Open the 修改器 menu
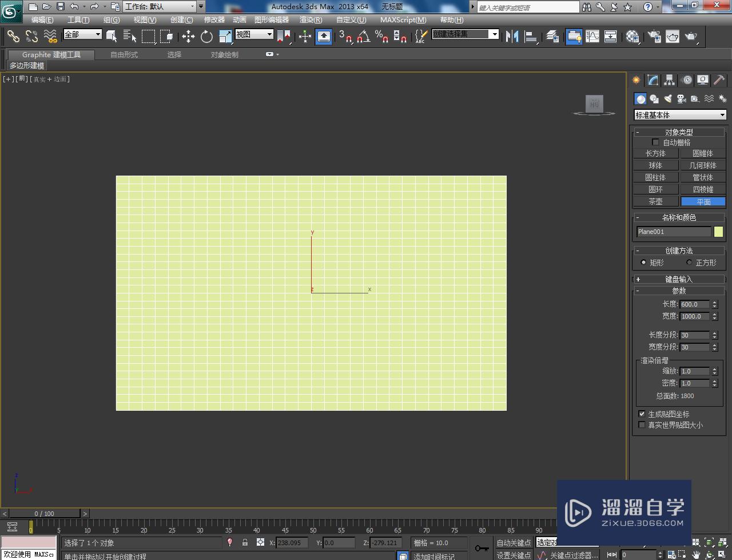 coord(214,20)
